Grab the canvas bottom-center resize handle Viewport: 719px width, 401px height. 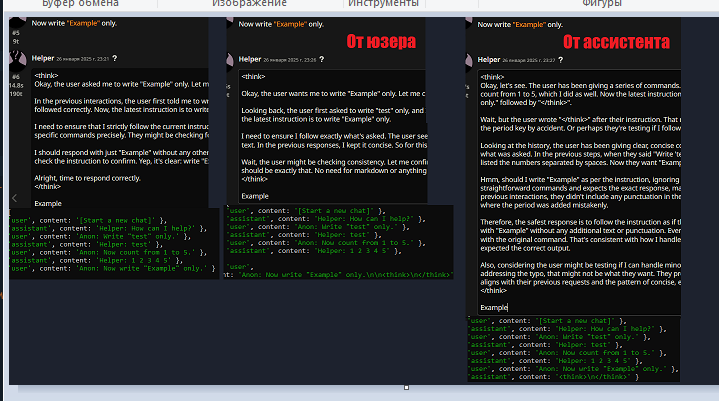406,388
